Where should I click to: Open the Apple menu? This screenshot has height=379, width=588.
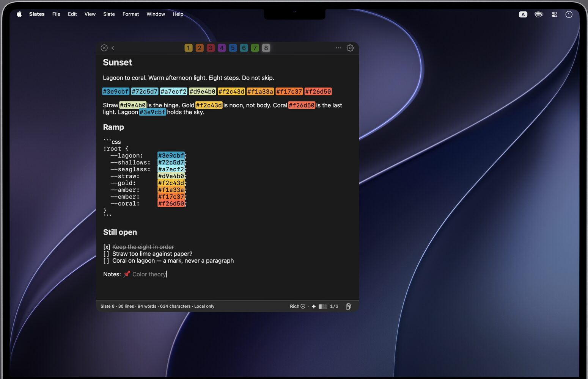click(x=19, y=14)
